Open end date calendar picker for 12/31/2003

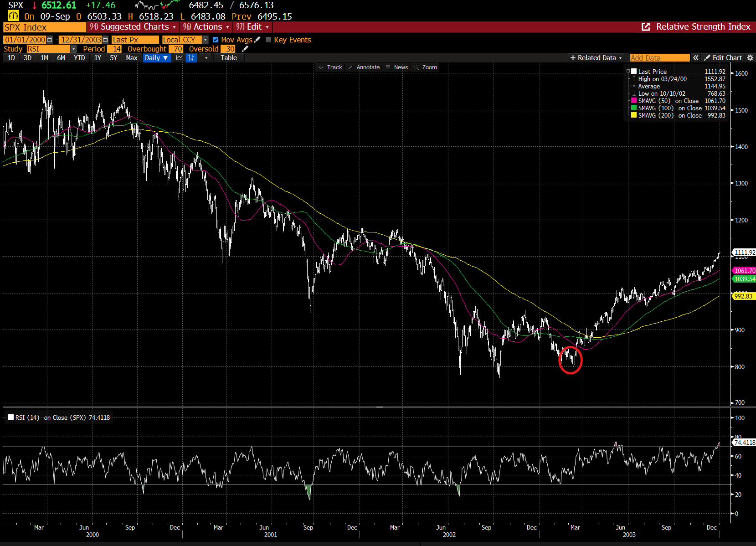pyautogui.click(x=105, y=40)
